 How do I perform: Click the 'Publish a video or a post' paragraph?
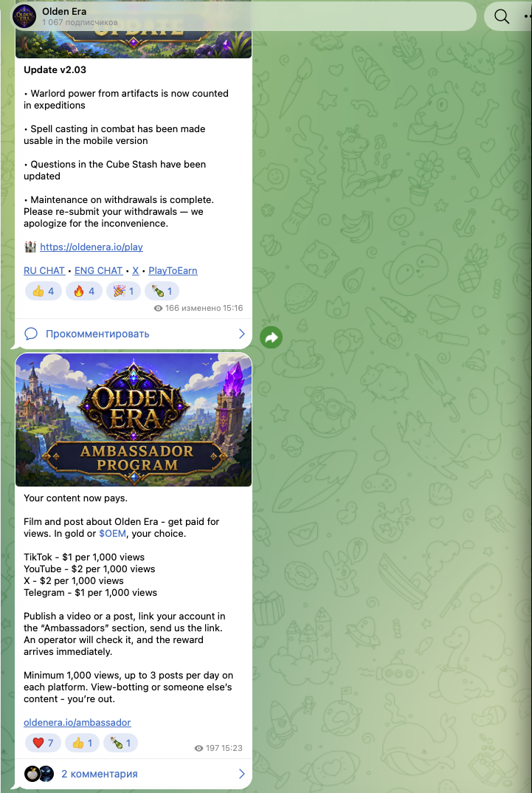pos(125,634)
